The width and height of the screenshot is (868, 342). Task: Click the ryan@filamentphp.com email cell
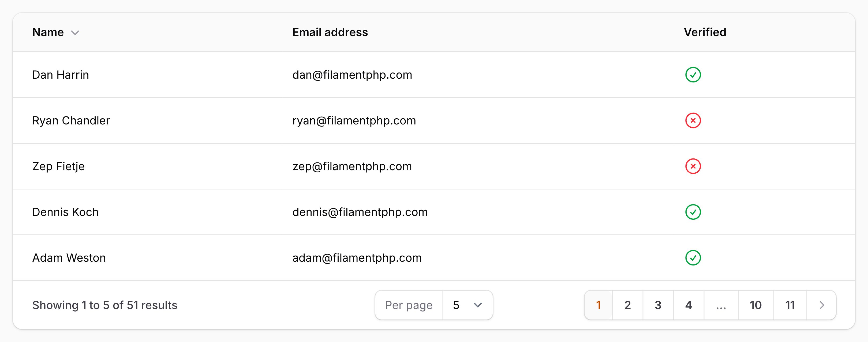[x=354, y=120]
